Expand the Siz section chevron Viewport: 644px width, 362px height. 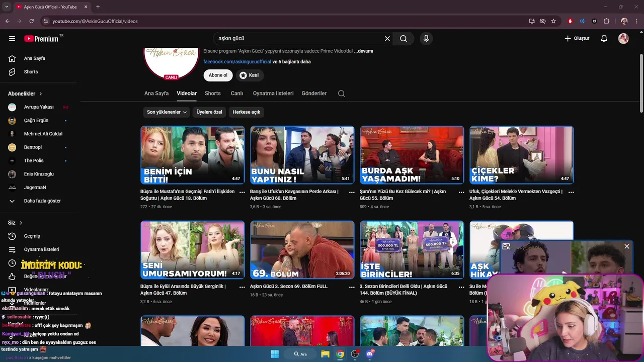click(x=21, y=223)
